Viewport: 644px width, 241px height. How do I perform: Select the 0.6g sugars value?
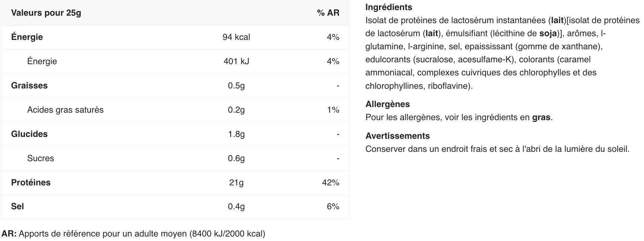click(236, 158)
